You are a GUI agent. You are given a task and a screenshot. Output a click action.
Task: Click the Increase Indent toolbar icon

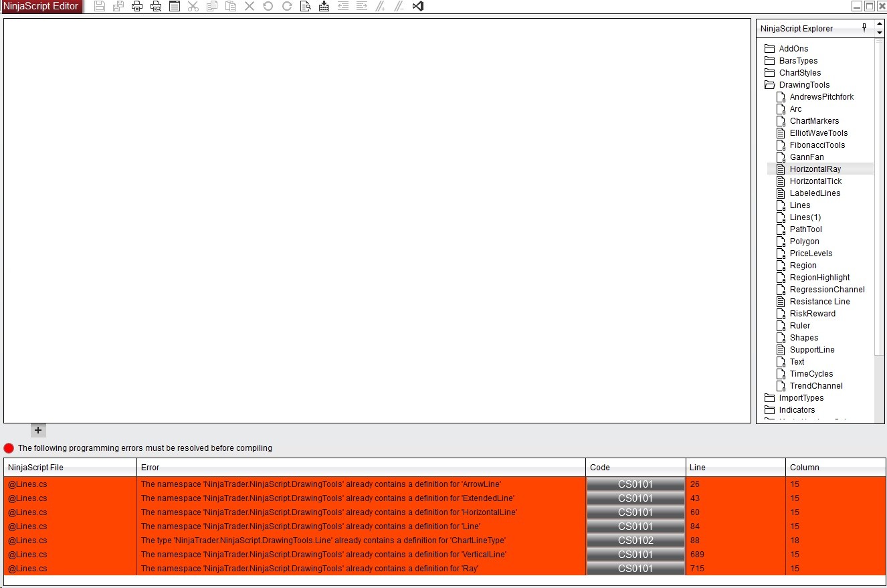click(x=362, y=6)
